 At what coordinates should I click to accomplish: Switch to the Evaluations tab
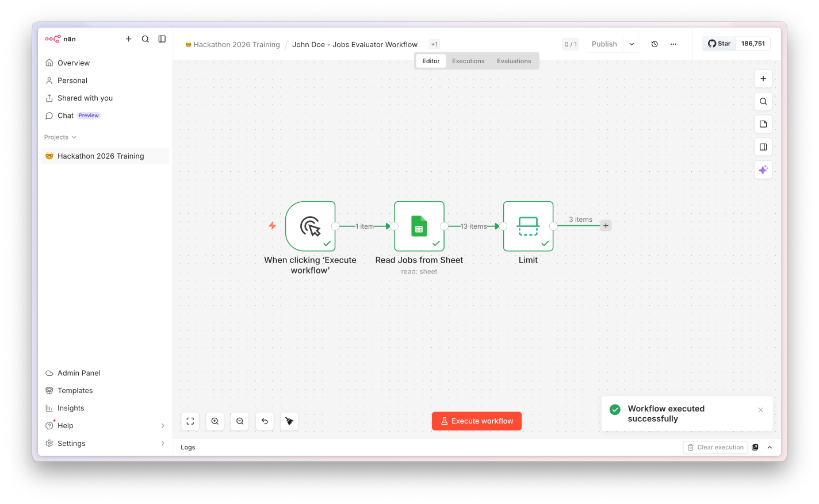click(514, 61)
